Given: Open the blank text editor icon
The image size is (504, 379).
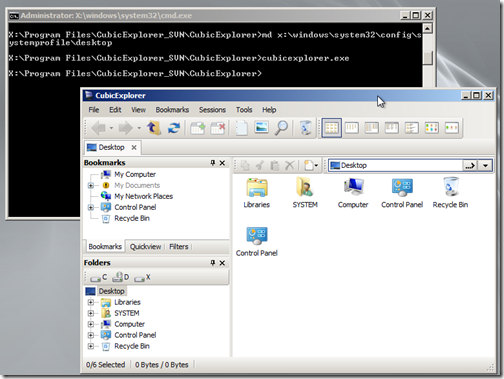Looking at the screenshot, I should coord(241,128).
